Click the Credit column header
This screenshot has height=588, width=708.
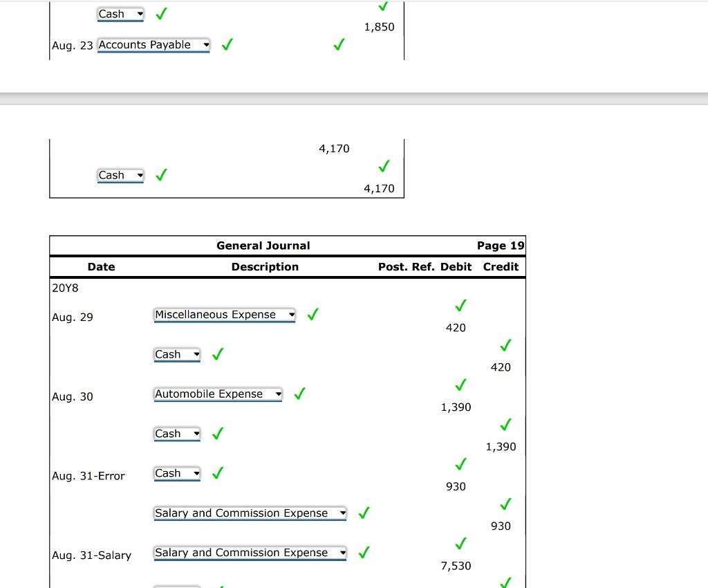coord(500,266)
